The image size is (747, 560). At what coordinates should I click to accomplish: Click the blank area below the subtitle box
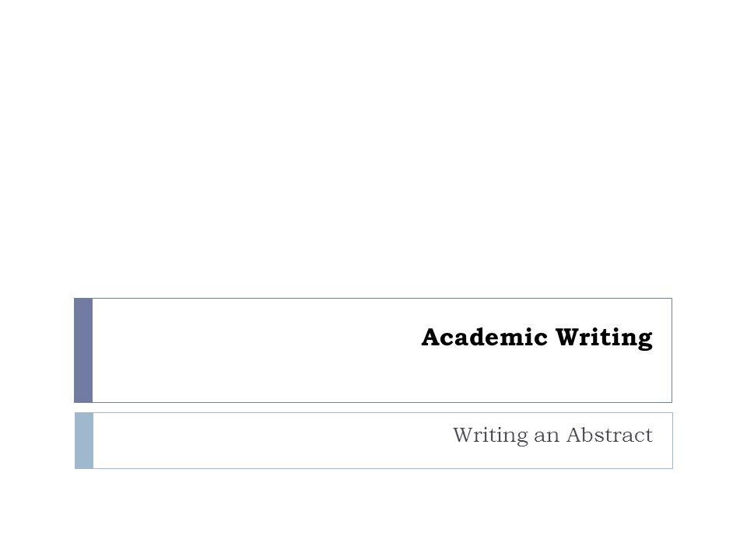(x=373, y=514)
